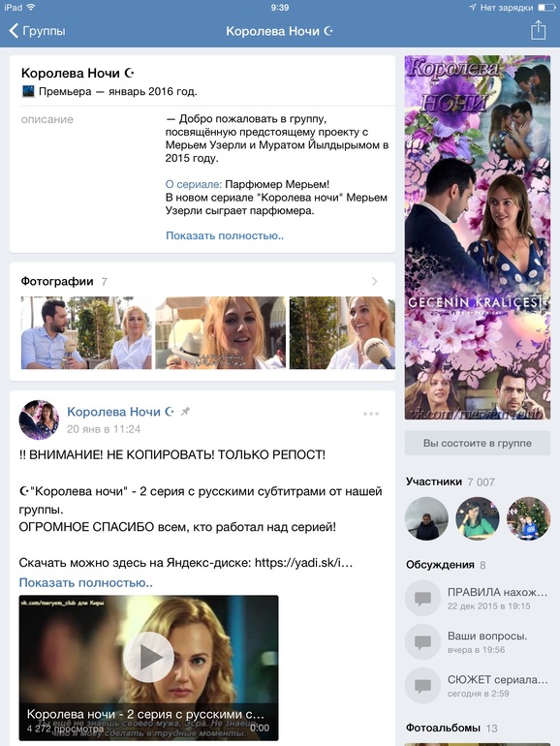Click the Вы состоите в группе button

478,443
